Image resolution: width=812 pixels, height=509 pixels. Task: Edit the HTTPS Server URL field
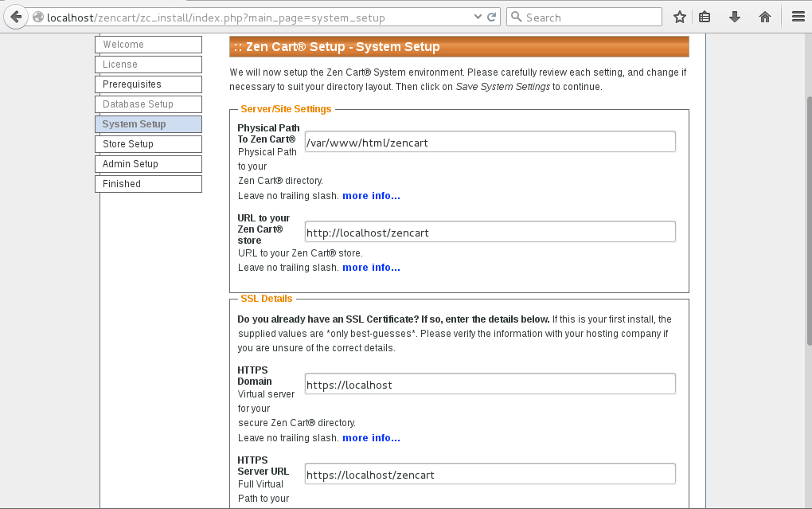[x=490, y=474]
